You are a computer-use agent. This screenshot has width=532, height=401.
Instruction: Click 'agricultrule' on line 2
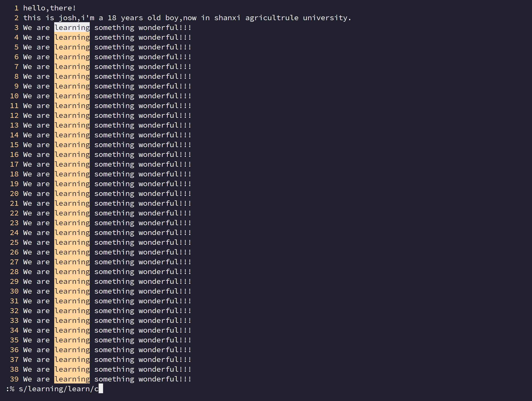pos(271,18)
